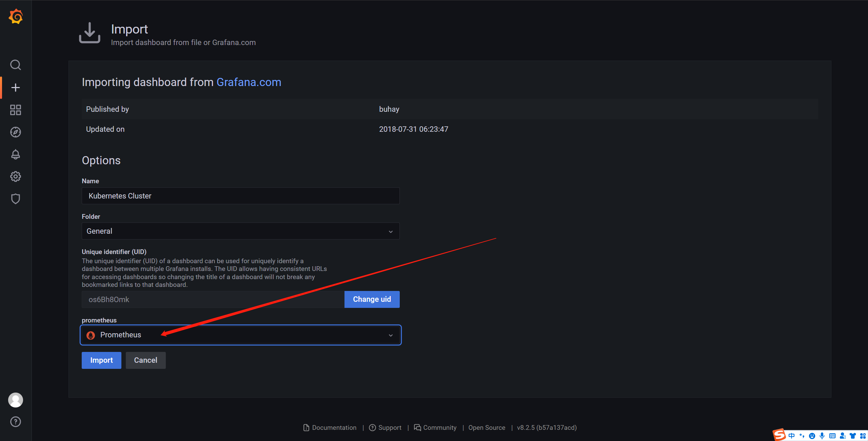Open the Create plus menu icon
Image resolution: width=868 pixels, height=441 pixels.
(x=16, y=88)
